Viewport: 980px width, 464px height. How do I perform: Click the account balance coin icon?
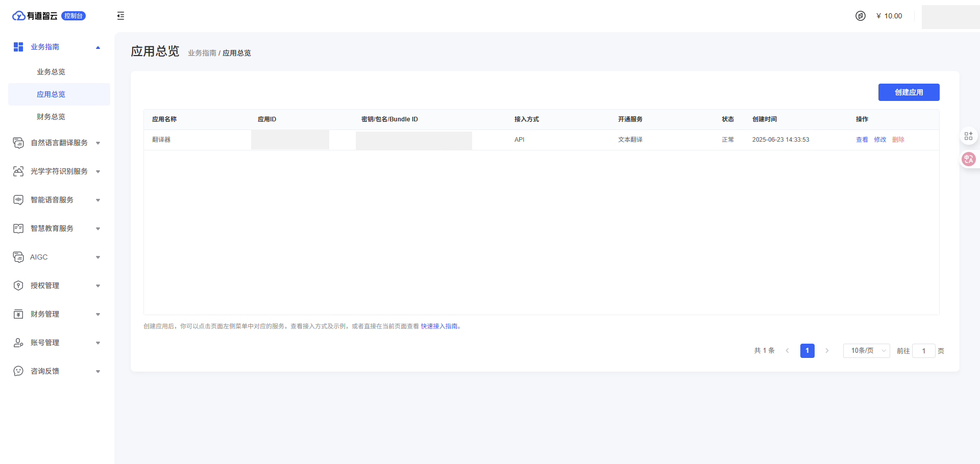click(860, 16)
